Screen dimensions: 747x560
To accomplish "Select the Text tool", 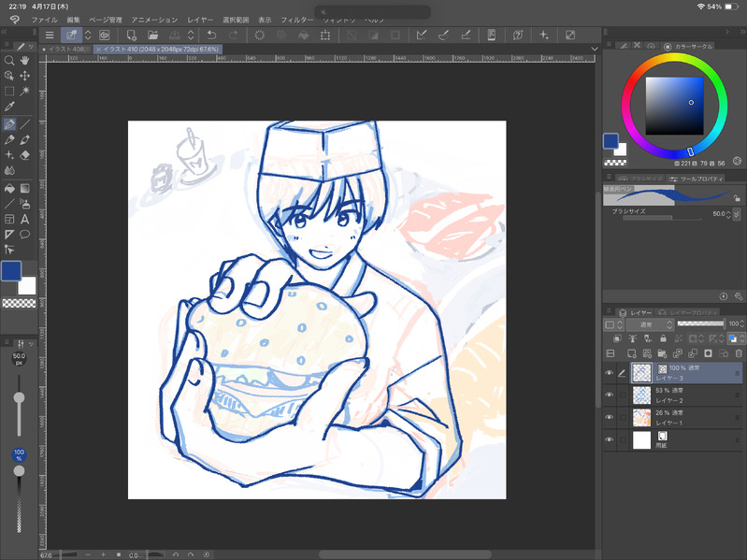I will coord(24,219).
